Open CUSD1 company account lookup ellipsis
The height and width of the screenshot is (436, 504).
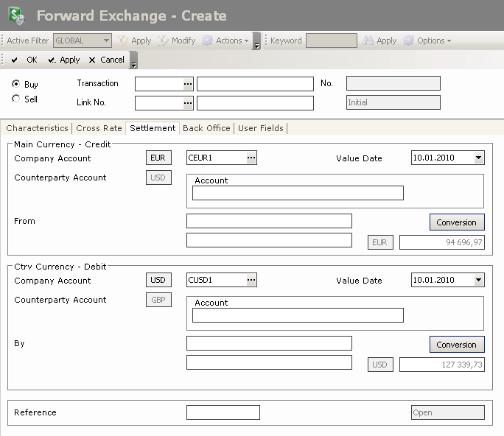(x=251, y=280)
